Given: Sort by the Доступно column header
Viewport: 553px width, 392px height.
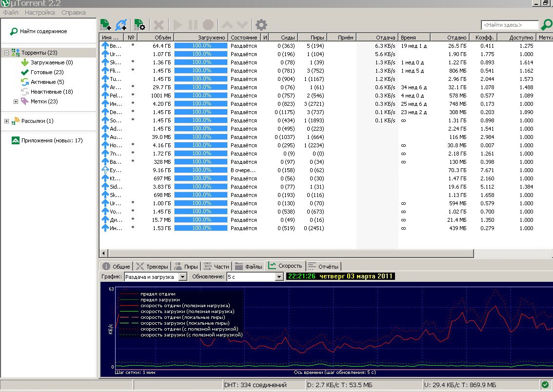Looking at the screenshot, I should (517, 38).
